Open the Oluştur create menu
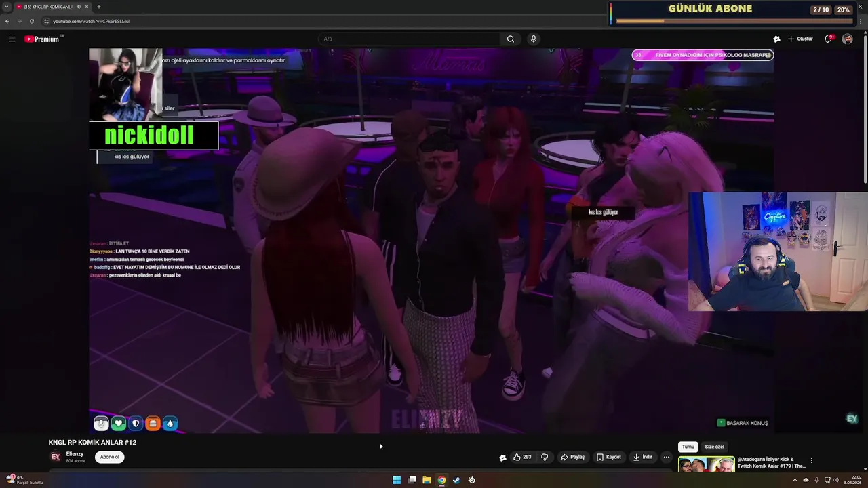This screenshot has width=868, height=488. point(800,39)
